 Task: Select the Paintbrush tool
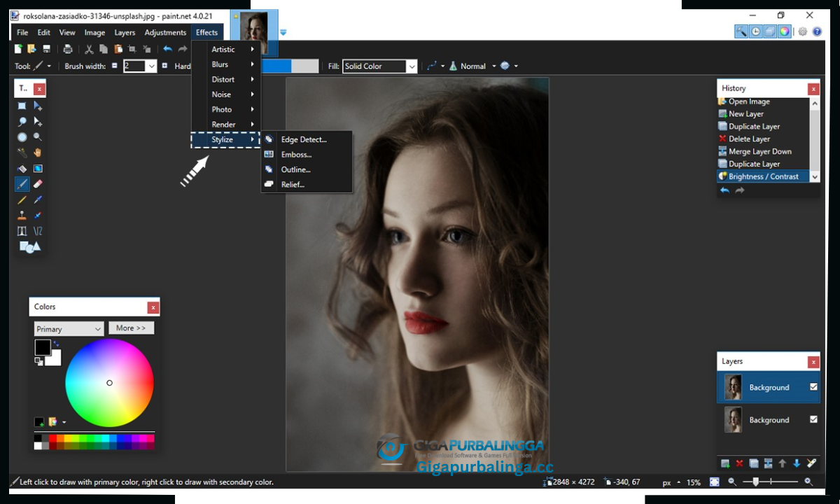tap(22, 184)
